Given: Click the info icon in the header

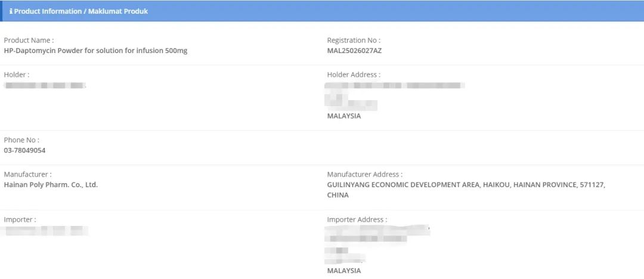Looking at the screenshot, I should (x=11, y=11).
